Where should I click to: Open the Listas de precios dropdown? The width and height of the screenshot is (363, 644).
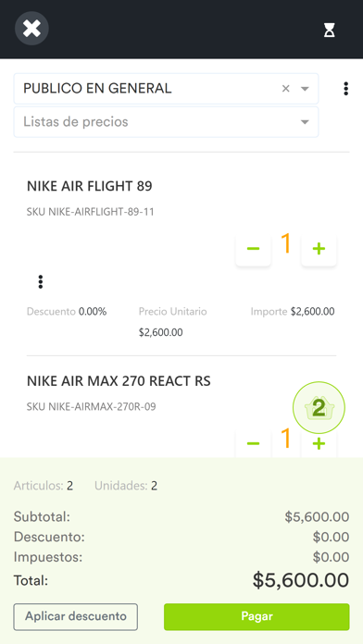click(x=166, y=122)
